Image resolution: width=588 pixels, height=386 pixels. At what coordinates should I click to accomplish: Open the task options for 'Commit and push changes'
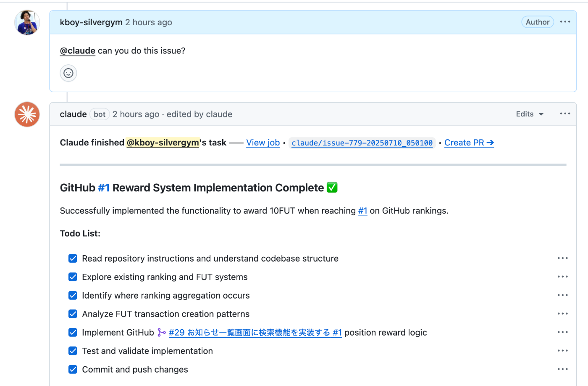click(563, 369)
